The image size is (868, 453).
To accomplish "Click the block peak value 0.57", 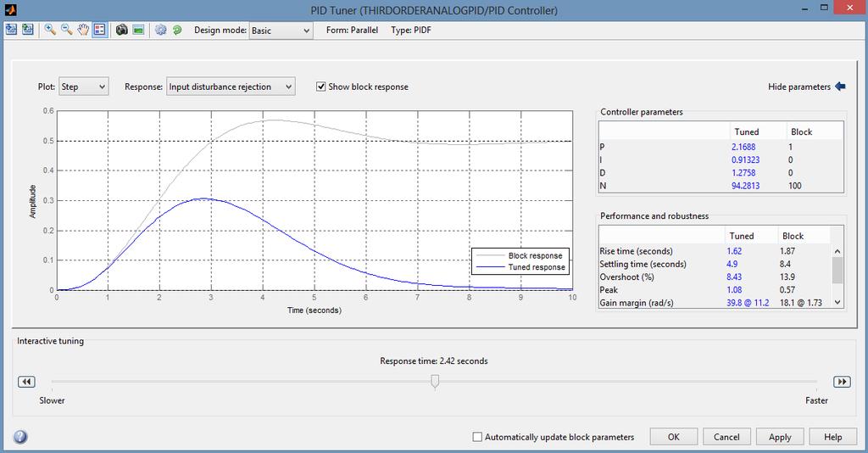I will 787,289.
